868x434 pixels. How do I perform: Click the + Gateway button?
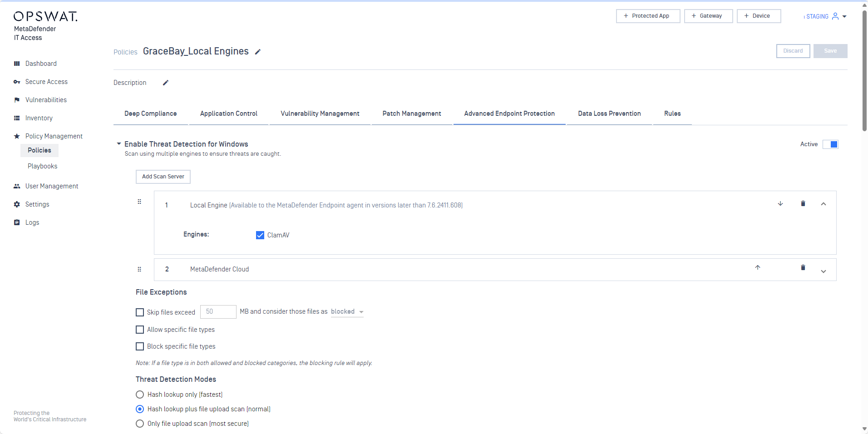pyautogui.click(x=708, y=16)
